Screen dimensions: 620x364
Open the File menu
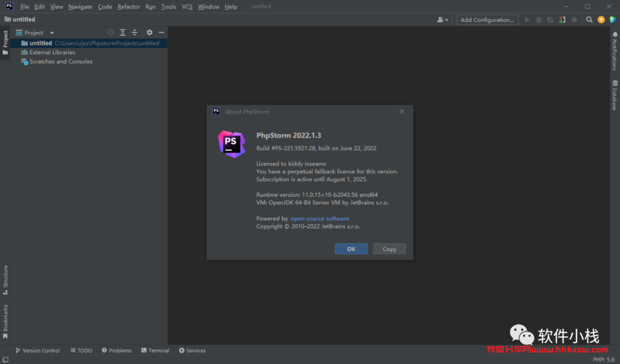coord(25,7)
